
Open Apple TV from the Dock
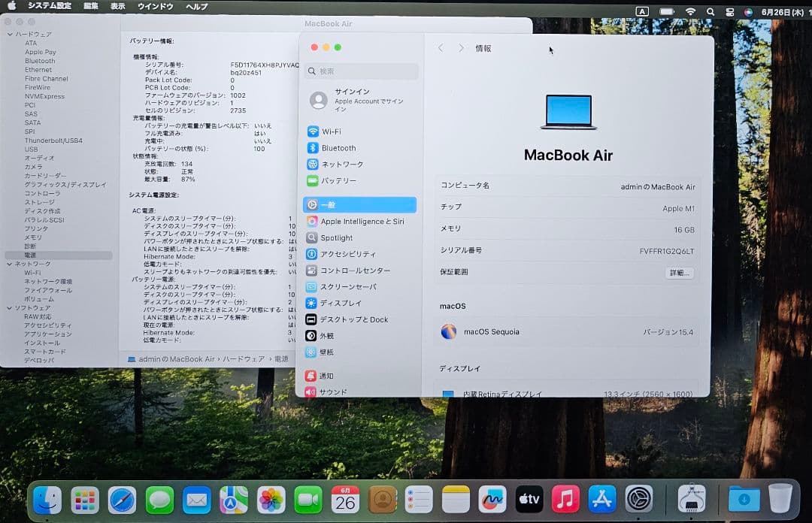[x=529, y=500]
